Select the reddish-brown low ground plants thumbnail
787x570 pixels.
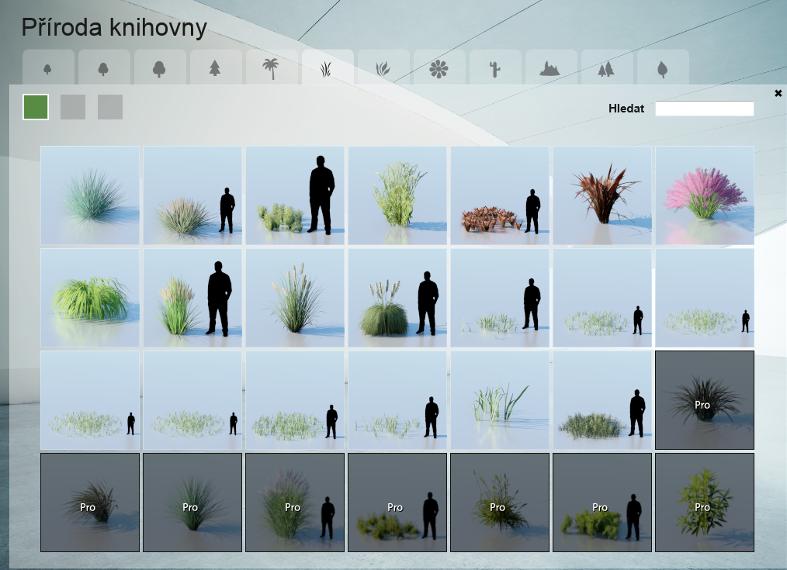click(499, 195)
